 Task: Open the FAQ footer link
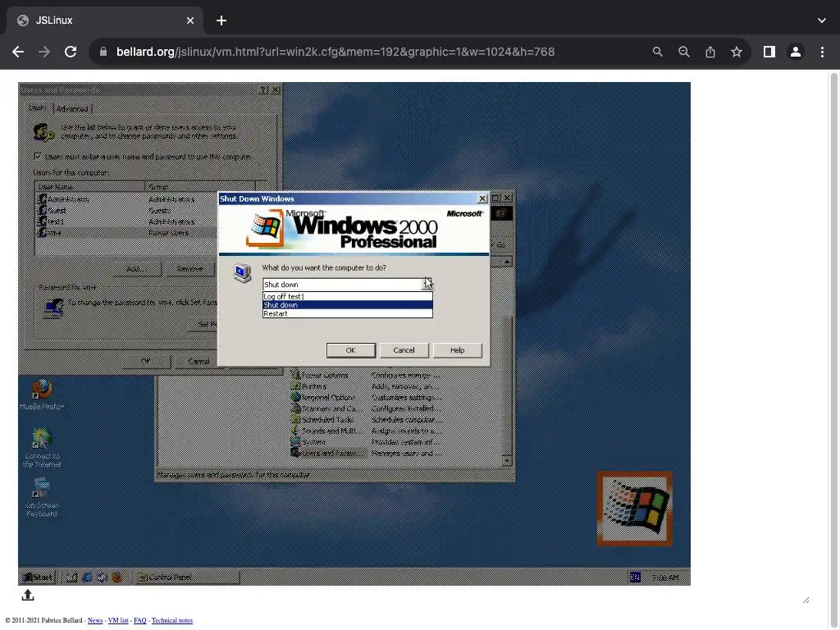pos(139,620)
